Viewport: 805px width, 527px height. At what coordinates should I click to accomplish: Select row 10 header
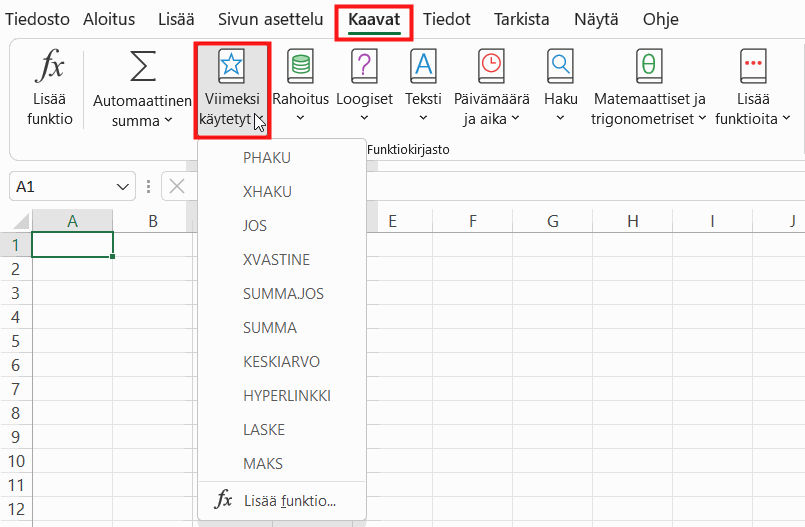click(16, 461)
